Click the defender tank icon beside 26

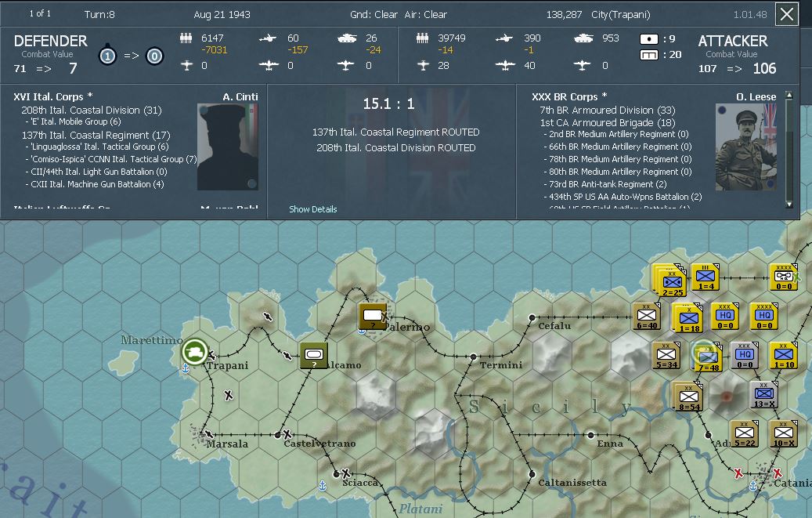(347, 38)
